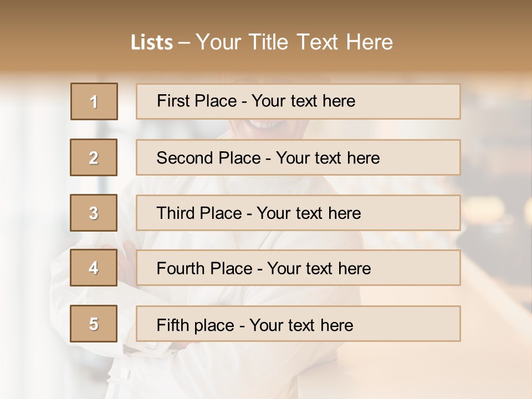Click "Your text here" in the third row
This screenshot has height=399, width=532.
pyautogui.click(x=309, y=213)
